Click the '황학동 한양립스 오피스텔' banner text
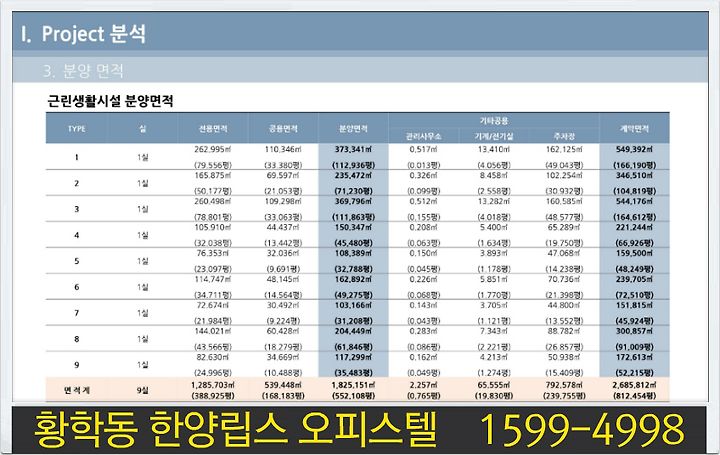This screenshot has width=720, height=455. point(235,429)
